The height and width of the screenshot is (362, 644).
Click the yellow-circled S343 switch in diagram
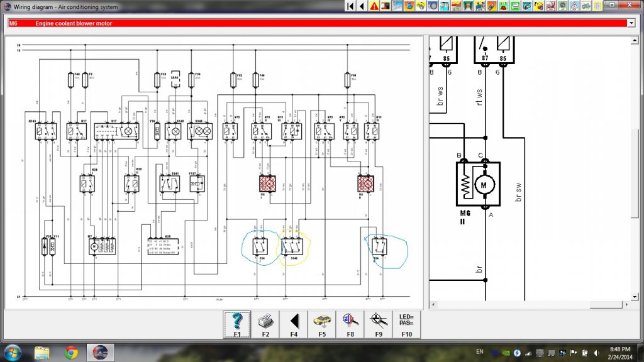point(289,247)
